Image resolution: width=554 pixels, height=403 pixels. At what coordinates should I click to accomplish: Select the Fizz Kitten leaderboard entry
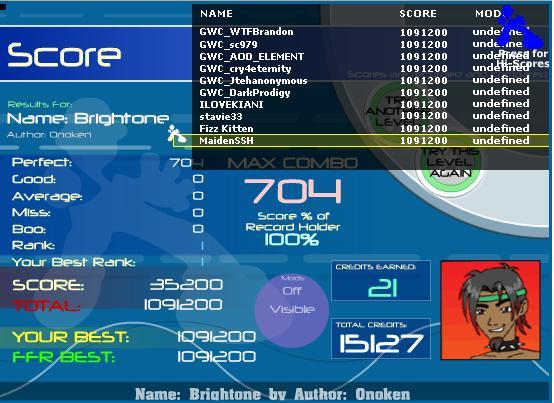(371, 129)
